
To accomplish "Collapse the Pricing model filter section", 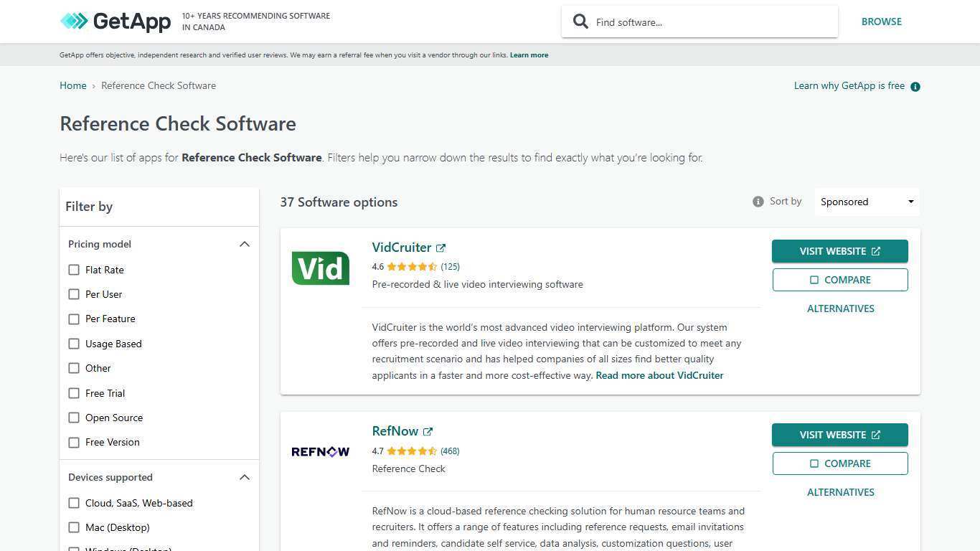I will pos(245,244).
